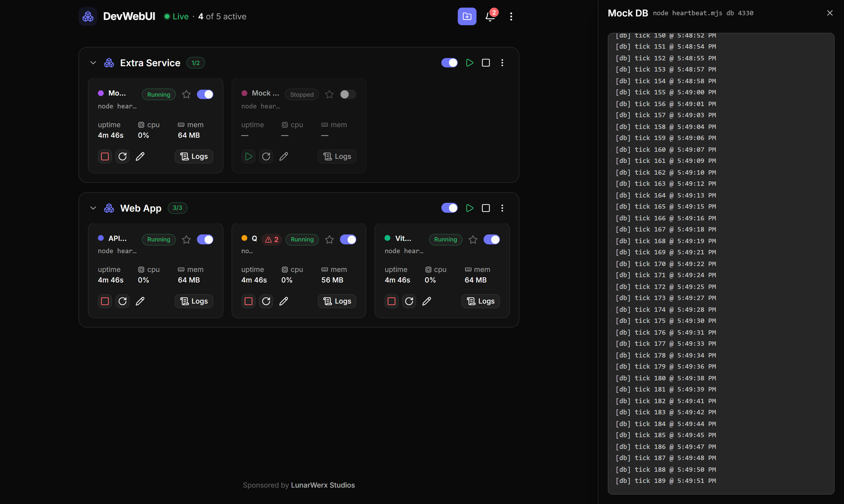The height and width of the screenshot is (504, 844).
Task: Collapse the Web App group
Action: (x=93, y=208)
